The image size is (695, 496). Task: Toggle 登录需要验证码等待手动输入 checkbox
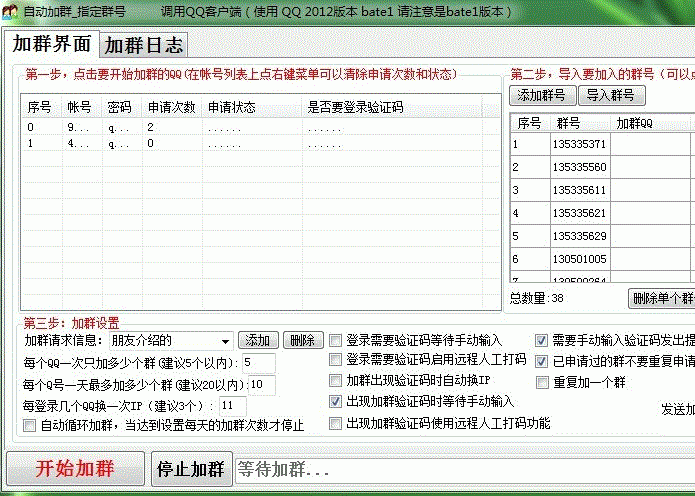coord(336,340)
